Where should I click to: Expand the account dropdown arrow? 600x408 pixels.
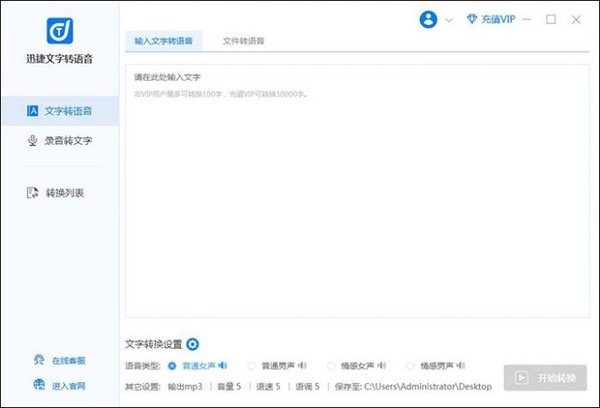tap(449, 19)
